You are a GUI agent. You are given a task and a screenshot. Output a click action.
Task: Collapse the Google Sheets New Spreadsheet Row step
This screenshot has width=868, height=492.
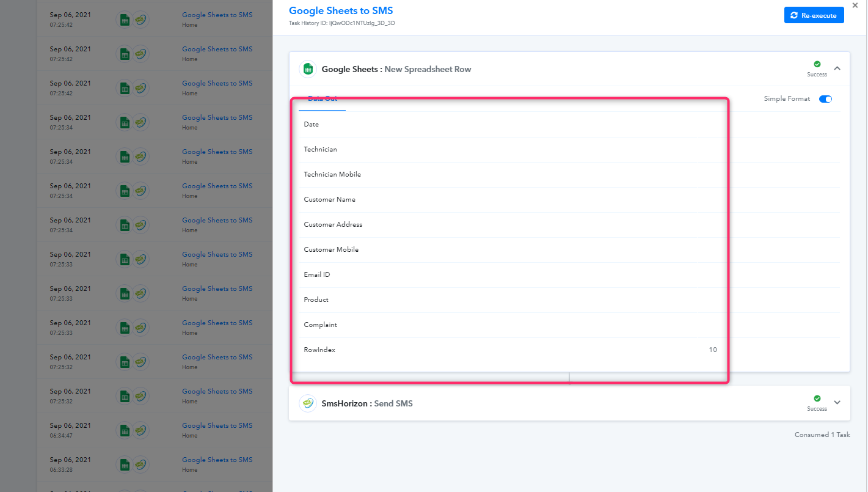(837, 68)
